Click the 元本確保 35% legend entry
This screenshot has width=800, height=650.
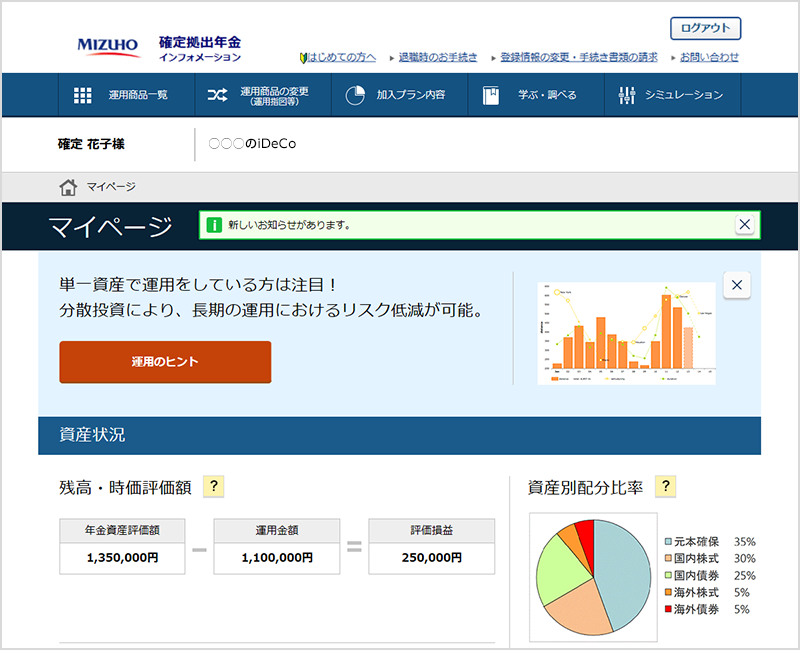(x=710, y=541)
